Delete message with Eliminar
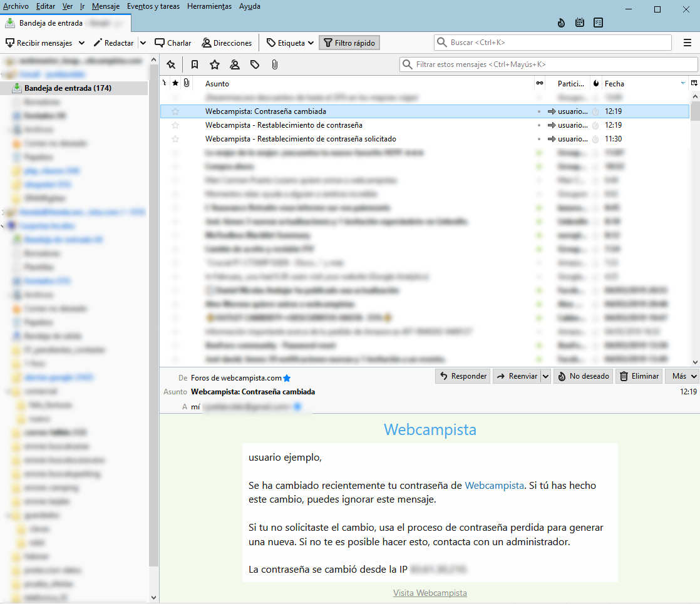This screenshot has width=700, height=604. point(639,376)
